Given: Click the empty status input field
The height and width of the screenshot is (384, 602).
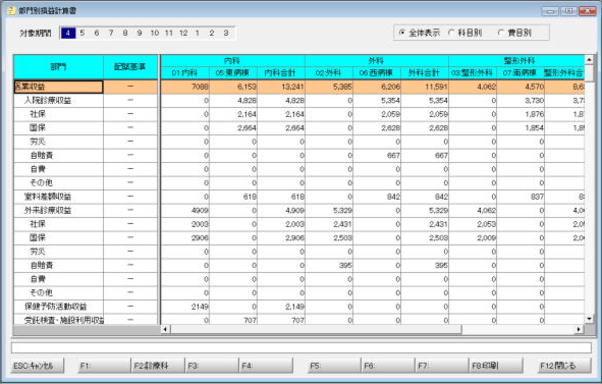Looking at the screenshot, I should point(301,348).
